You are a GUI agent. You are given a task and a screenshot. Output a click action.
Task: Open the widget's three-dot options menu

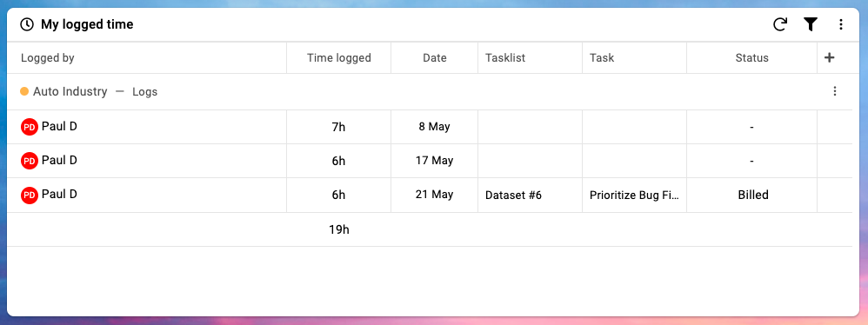tap(840, 24)
